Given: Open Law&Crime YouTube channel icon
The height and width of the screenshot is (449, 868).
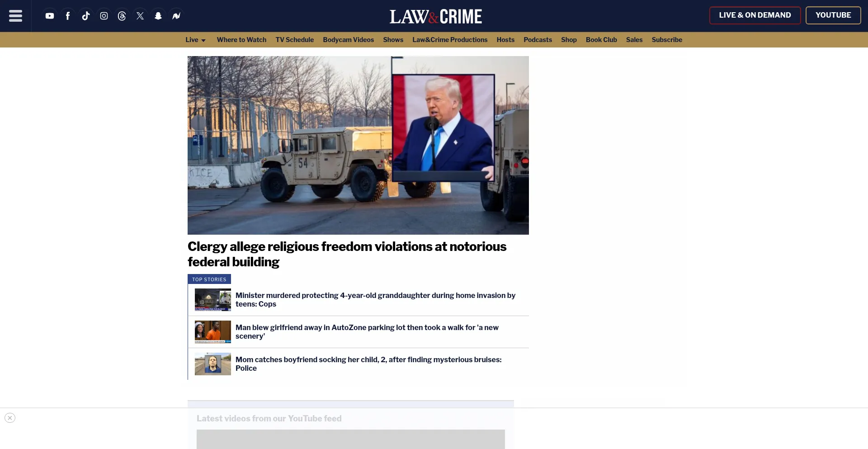Looking at the screenshot, I should 50,16.
